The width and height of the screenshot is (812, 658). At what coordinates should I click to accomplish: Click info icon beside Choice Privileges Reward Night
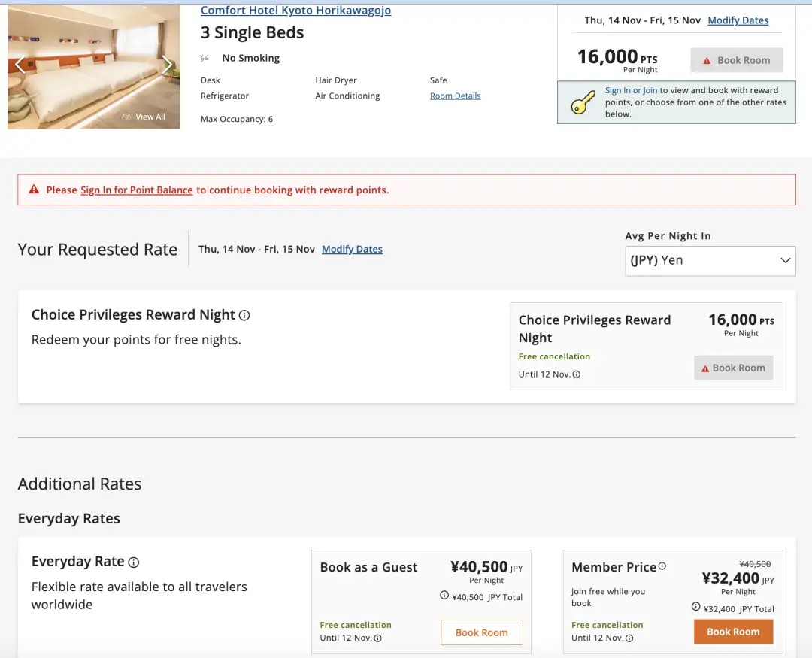tap(244, 316)
